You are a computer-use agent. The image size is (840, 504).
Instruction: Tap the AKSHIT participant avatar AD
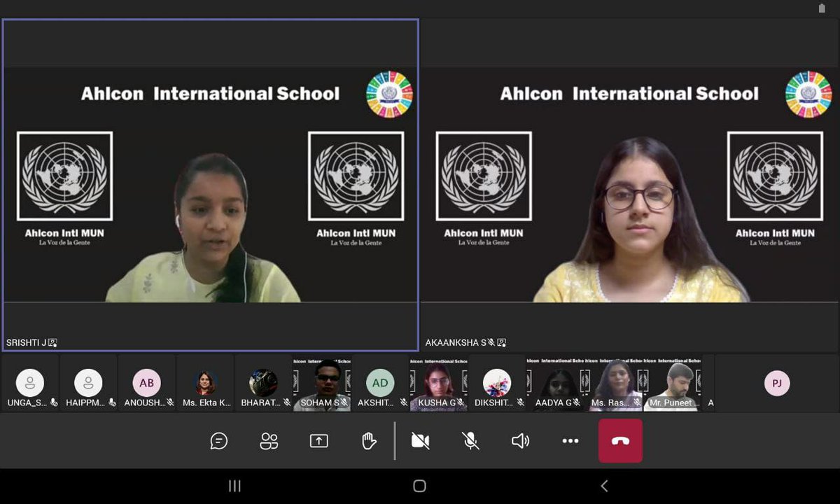point(380,383)
